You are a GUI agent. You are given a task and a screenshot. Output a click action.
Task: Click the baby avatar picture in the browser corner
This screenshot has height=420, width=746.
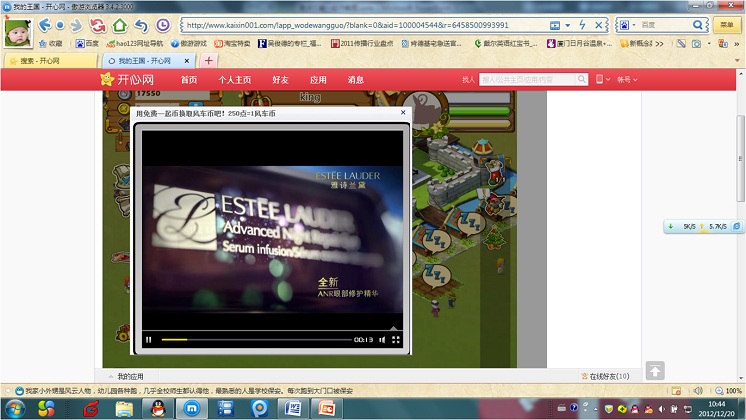18,32
